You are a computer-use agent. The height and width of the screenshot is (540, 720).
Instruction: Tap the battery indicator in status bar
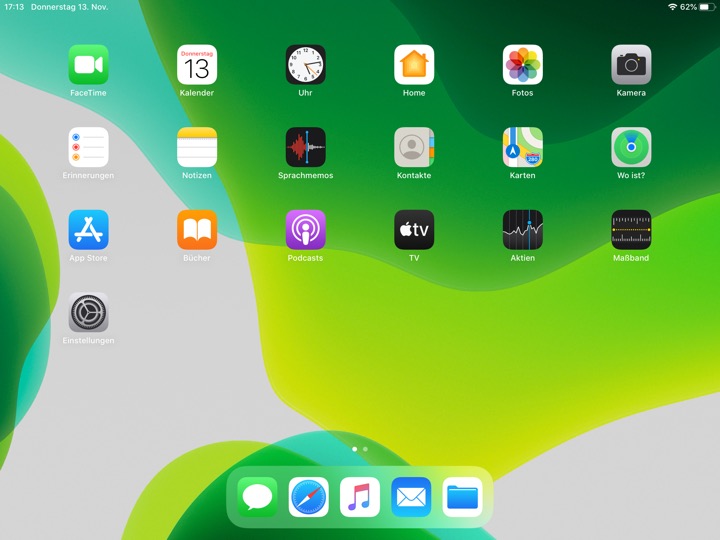pyautogui.click(x=707, y=7)
